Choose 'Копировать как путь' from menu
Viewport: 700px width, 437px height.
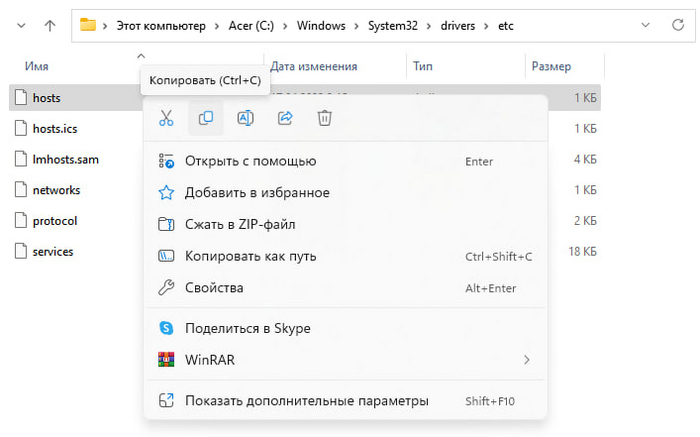click(250, 256)
